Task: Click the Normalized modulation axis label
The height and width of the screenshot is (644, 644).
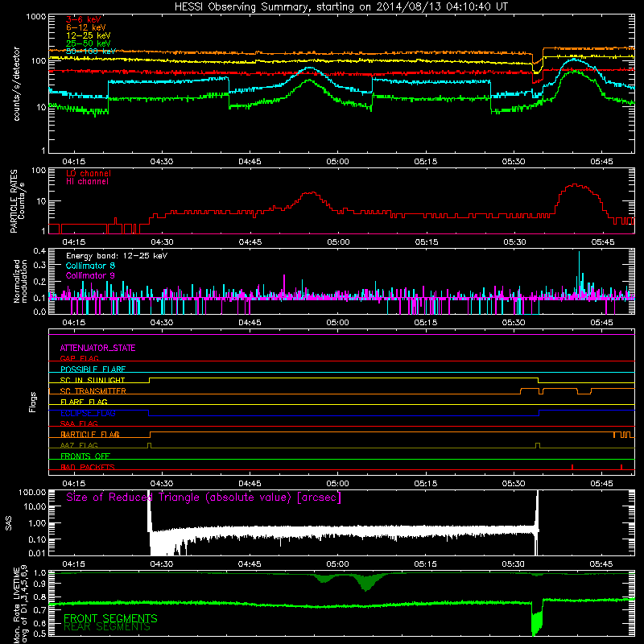Action: click(20, 281)
